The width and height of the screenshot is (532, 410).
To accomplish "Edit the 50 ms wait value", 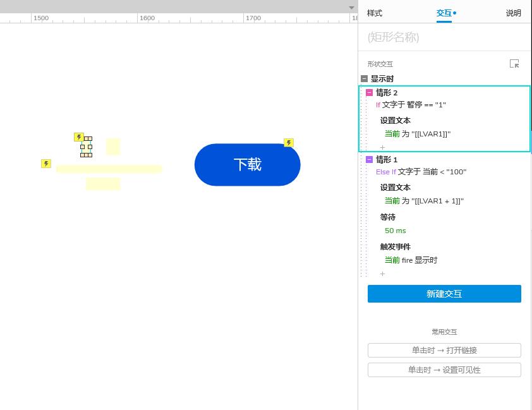I will [x=396, y=231].
